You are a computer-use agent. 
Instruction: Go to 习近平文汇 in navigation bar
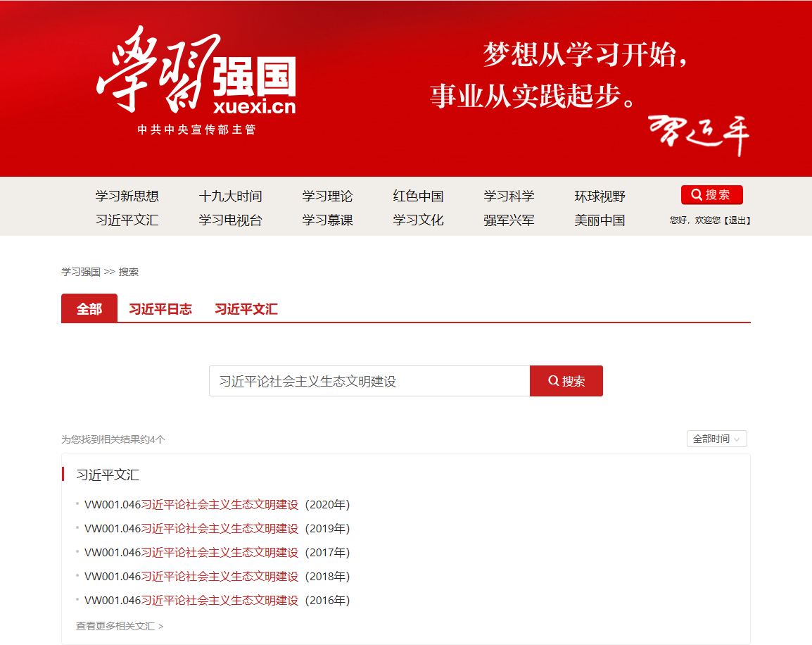[x=127, y=220]
